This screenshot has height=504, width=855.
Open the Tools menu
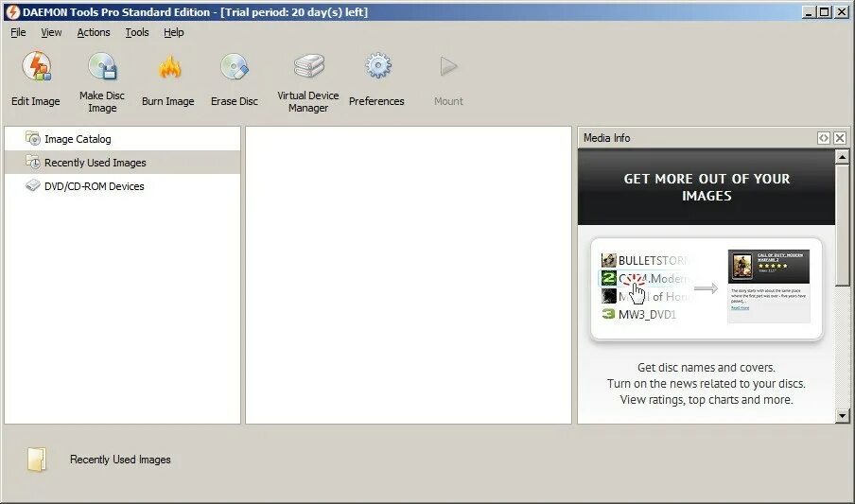point(137,33)
